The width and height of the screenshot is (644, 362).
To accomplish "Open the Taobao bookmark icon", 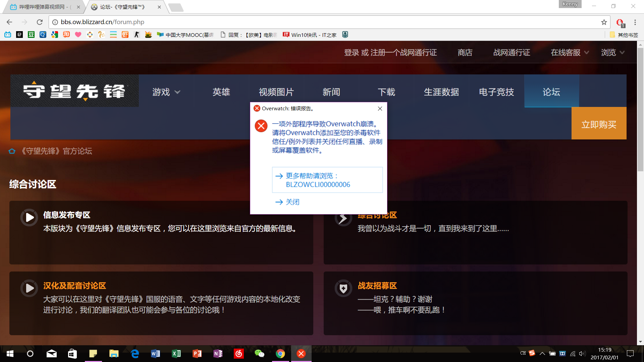I will tap(66, 35).
